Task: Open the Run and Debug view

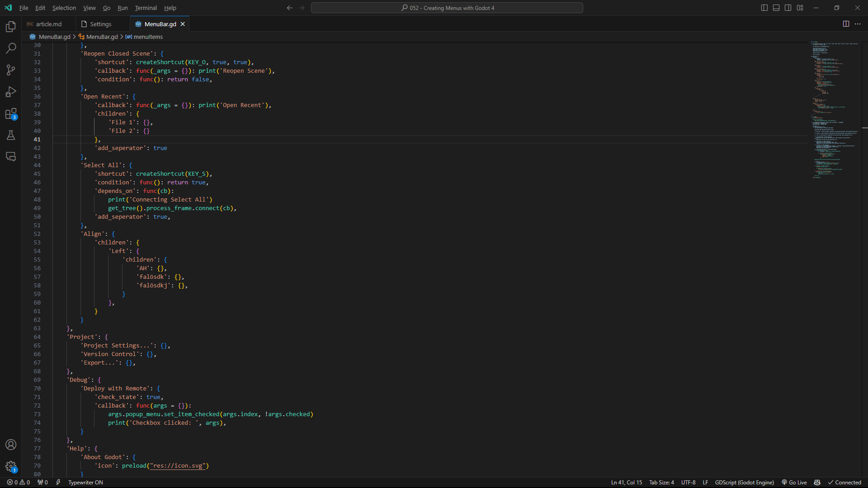Action: click(x=11, y=92)
